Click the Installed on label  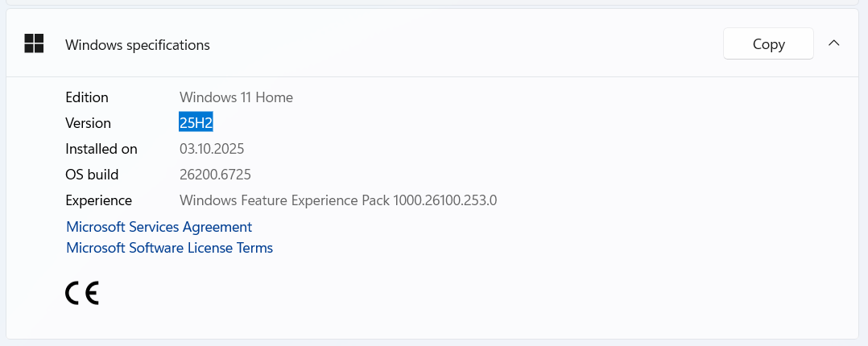pyautogui.click(x=101, y=149)
